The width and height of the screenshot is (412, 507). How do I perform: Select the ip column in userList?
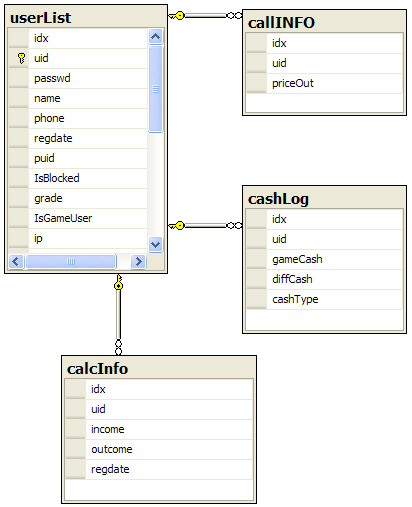pos(78,238)
